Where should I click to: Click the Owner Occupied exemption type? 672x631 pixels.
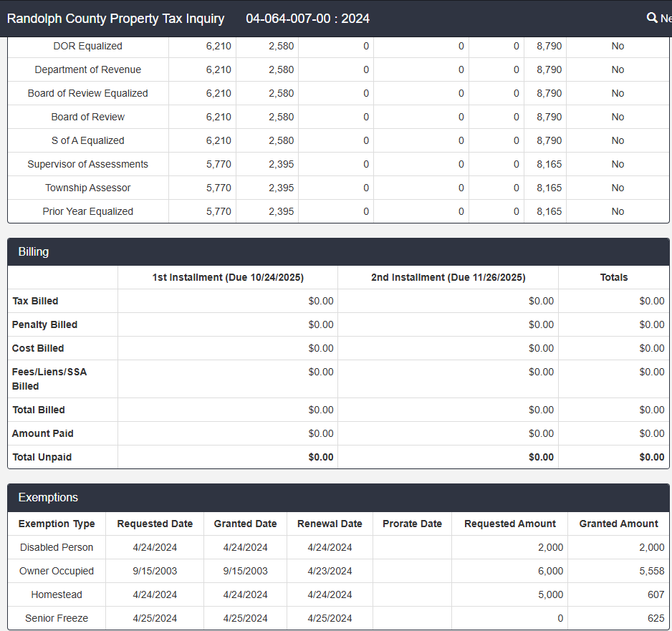57,571
